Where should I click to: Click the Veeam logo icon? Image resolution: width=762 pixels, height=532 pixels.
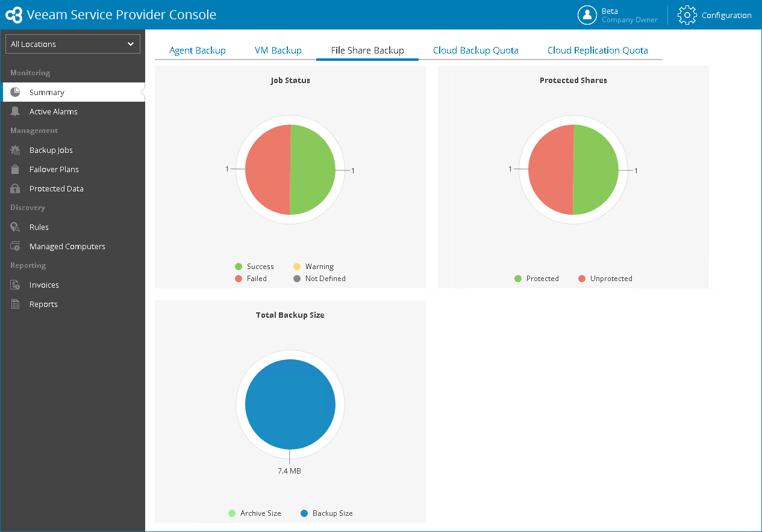(x=14, y=15)
